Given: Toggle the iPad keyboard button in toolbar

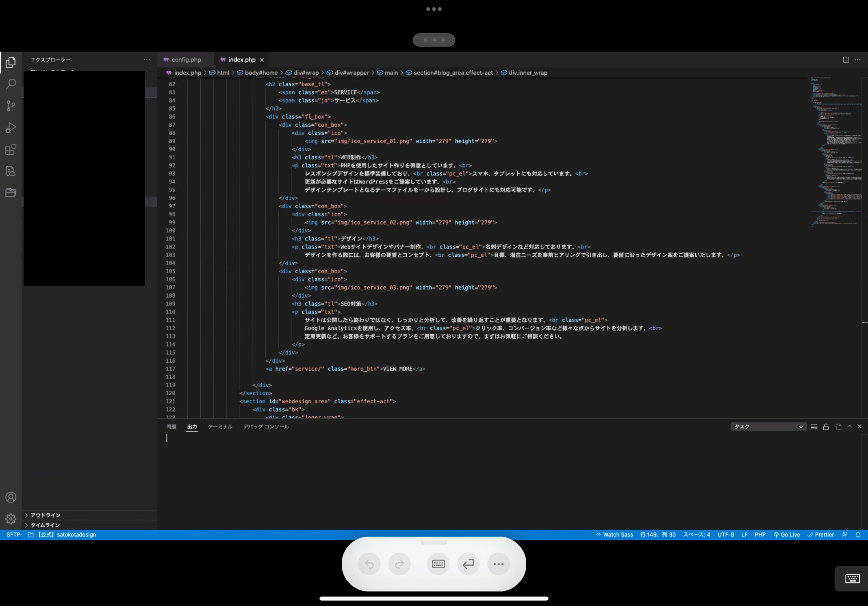Looking at the screenshot, I should 438,564.
